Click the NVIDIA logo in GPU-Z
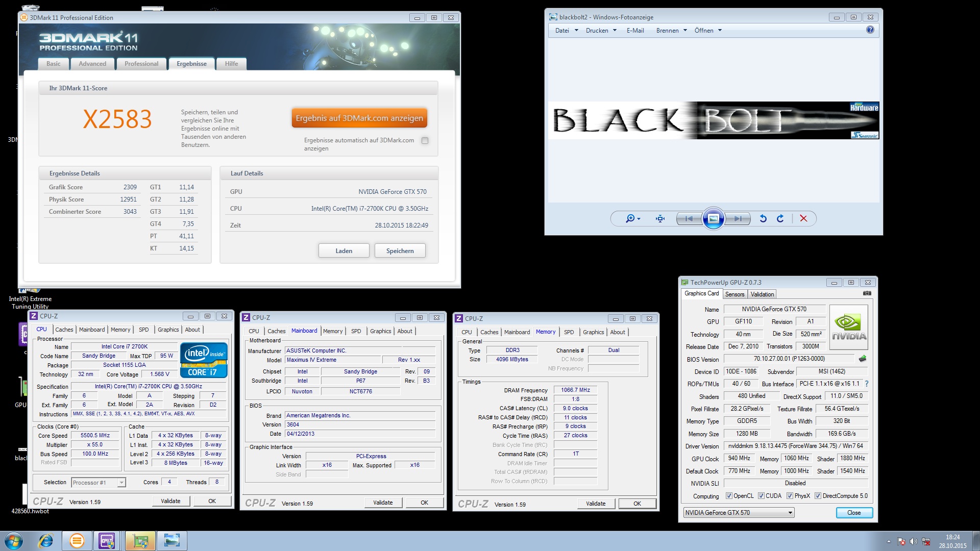980x551 pixels. click(849, 327)
